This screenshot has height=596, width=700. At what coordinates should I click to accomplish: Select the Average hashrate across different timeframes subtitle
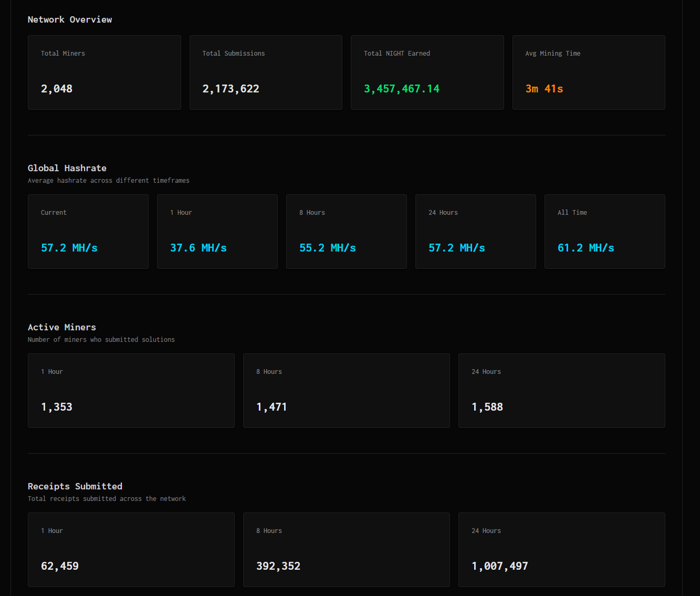tap(108, 180)
